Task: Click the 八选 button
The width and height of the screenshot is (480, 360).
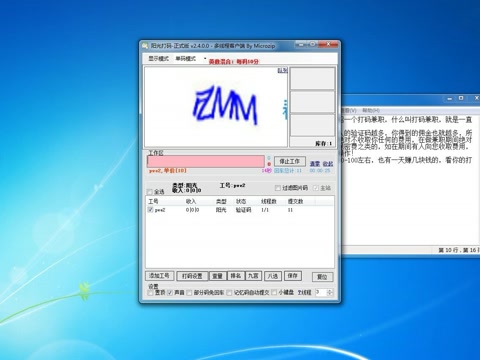Action: click(x=273, y=276)
